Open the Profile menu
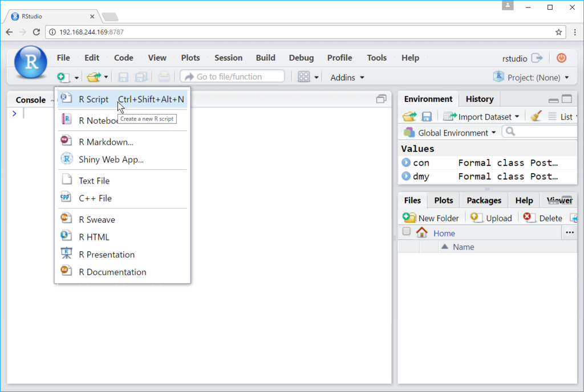The width and height of the screenshot is (584, 392). (340, 58)
